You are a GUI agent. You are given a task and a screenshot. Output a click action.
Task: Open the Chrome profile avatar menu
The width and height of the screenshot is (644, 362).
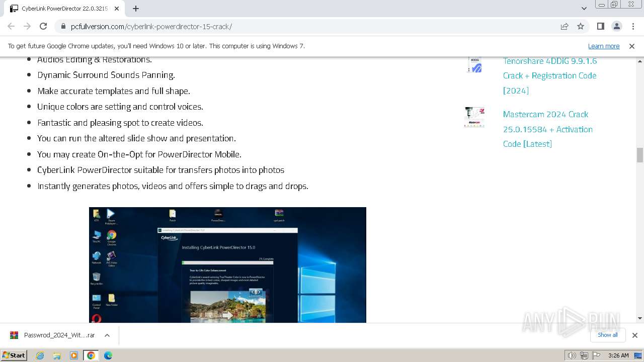tap(616, 26)
